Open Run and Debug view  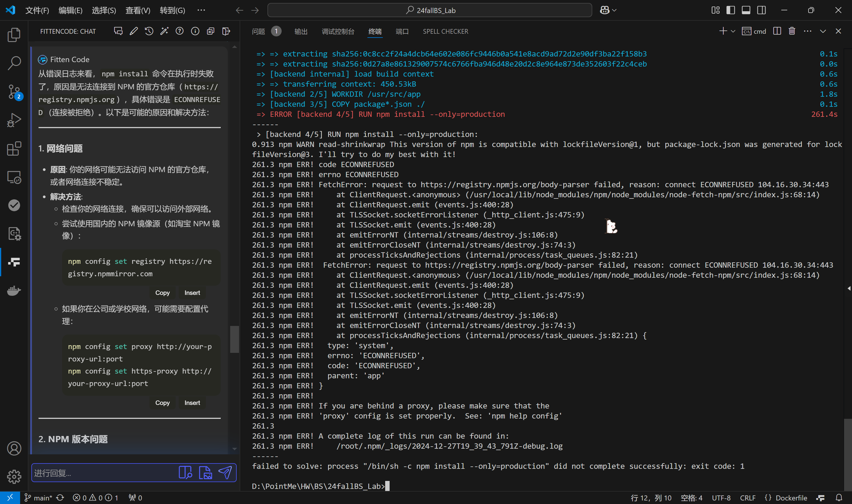pos(14,120)
